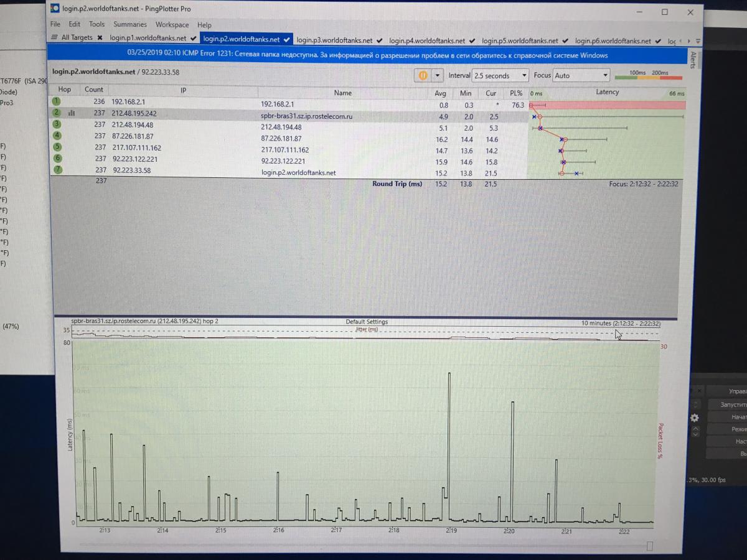Select IP cell 87.226.181.87
The width and height of the screenshot is (747, 560).
133,136
